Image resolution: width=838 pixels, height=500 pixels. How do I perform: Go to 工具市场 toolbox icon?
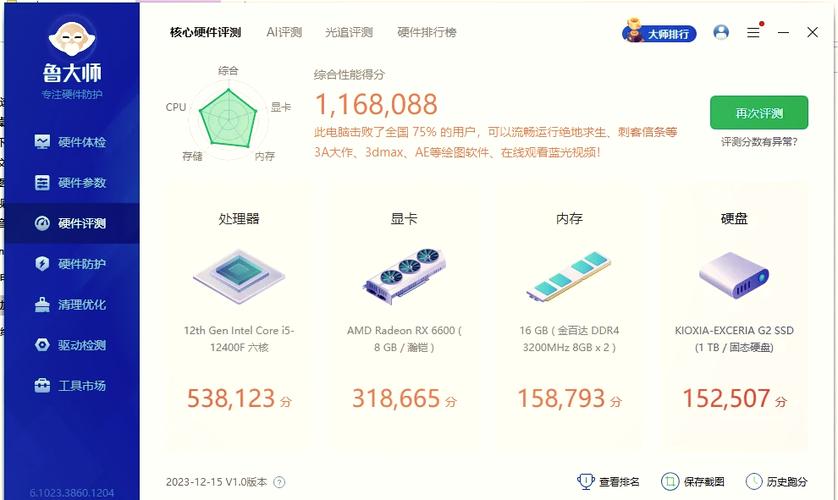pyautogui.click(x=42, y=386)
